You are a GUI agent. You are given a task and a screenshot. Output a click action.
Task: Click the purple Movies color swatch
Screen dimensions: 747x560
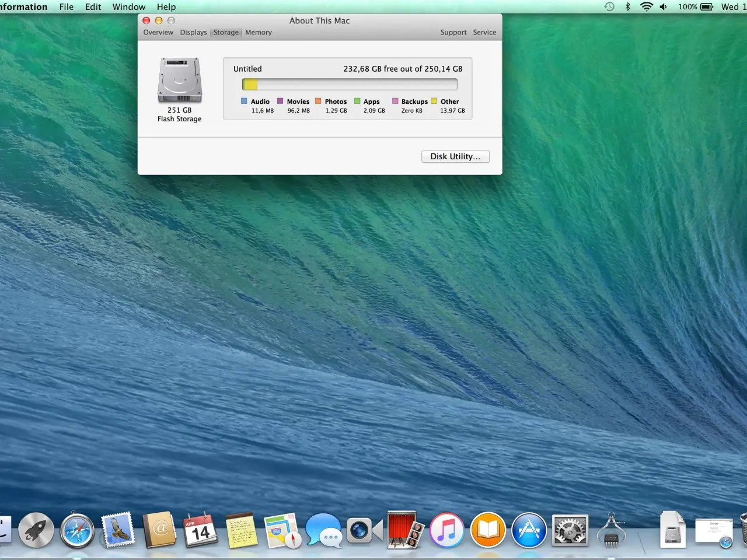pyautogui.click(x=280, y=101)
